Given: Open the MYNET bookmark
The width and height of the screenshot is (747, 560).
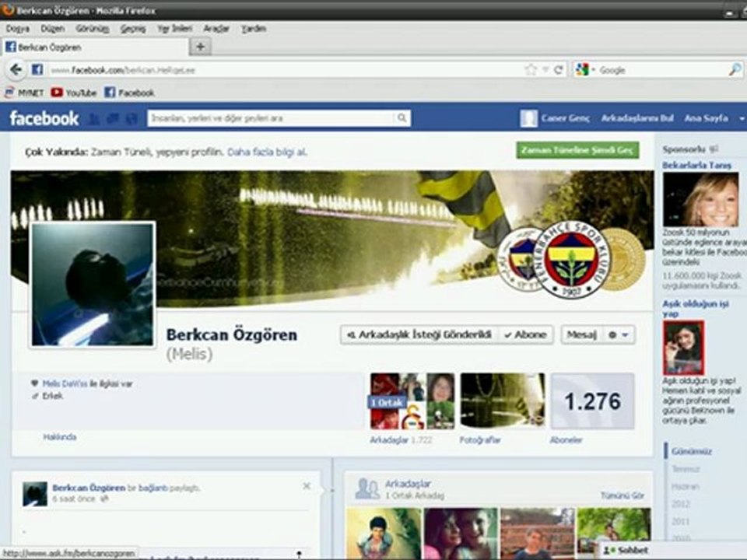Looking at the screenshot, I should coord(24,93).
